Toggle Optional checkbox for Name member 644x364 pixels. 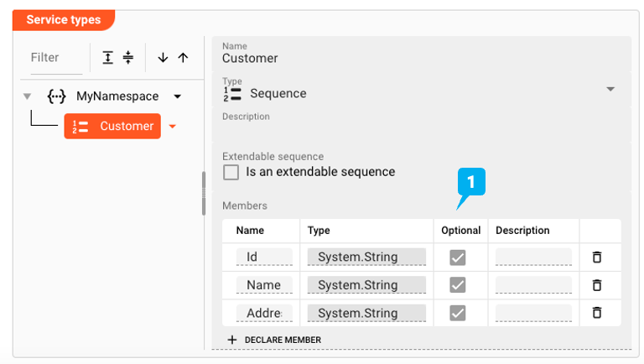(458, 285)
